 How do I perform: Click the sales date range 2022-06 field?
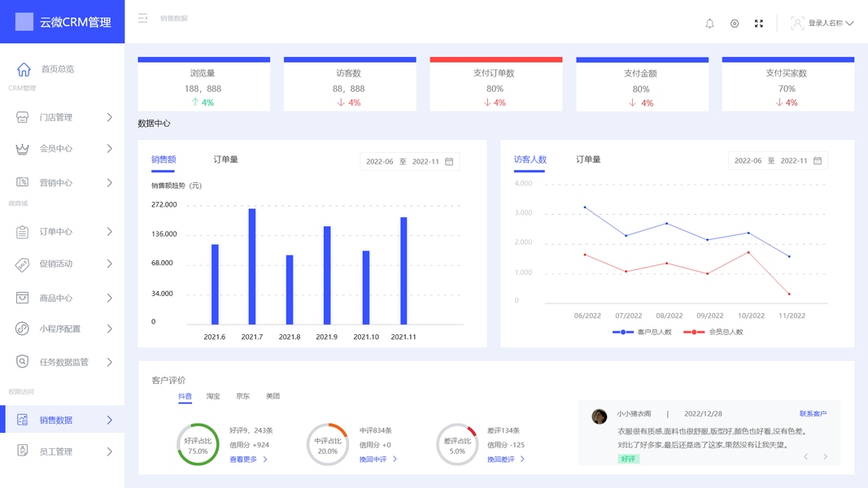(x=380, y=162)
